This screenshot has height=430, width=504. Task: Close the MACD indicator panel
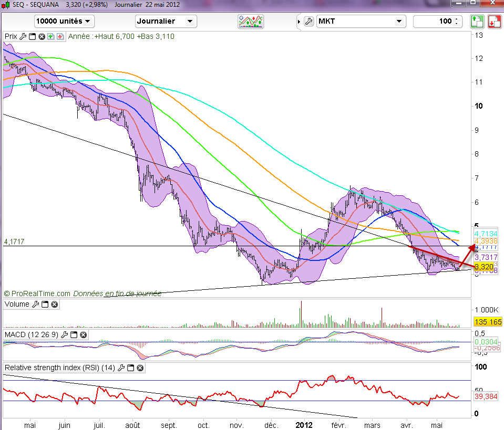click(83, 334)
